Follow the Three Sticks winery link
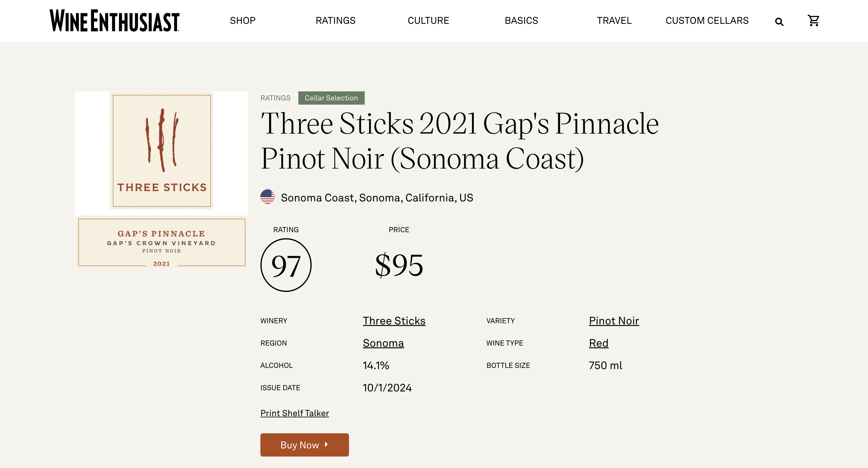 click(x=394, y=321)
